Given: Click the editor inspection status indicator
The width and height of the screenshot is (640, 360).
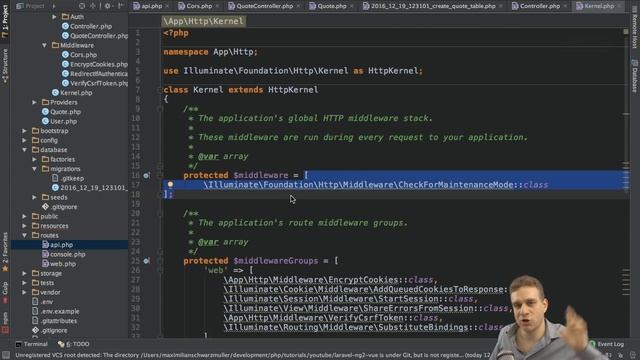Looking at the screenshot, I should pyautogui.click(x=626, y=31).
